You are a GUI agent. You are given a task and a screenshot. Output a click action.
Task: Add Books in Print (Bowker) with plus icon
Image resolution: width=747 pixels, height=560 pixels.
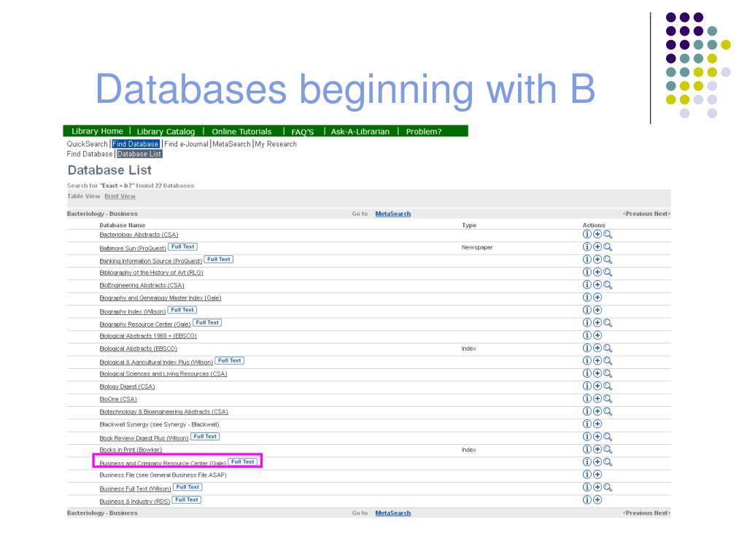[597, 449]
